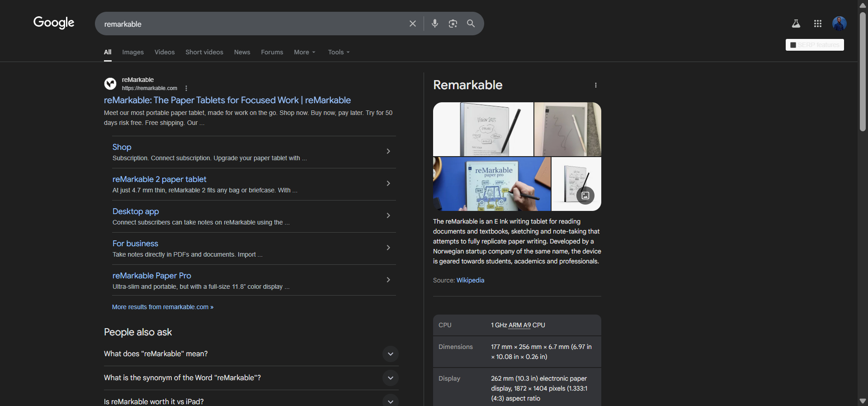Switch to the Forums tab
The width and height of the screenshot is (868, 406).
272,52
